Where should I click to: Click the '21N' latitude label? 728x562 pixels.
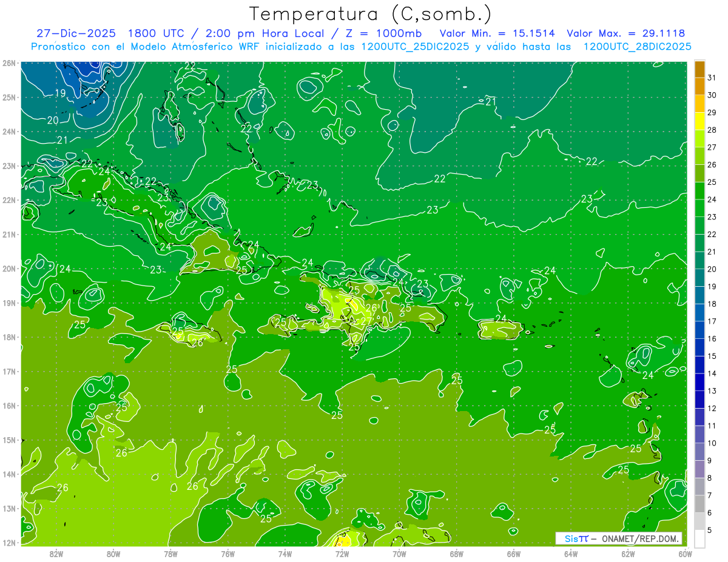point(8,234)
